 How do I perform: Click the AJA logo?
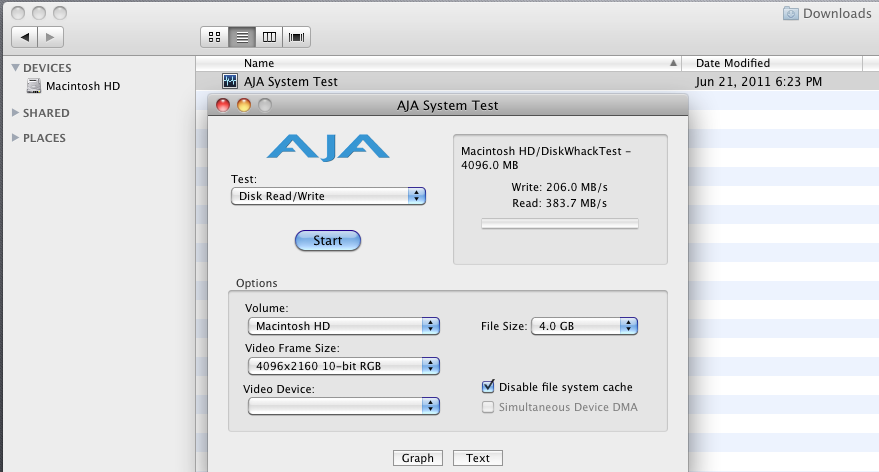[328, 147]
